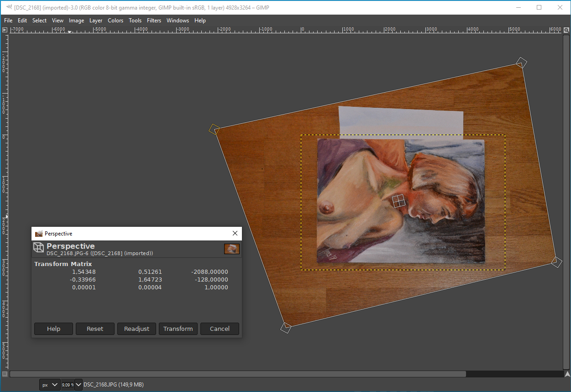The height and width of the screenshot is (392, 571).
Task: Click the Readjust button
Action: tap(136, 329)
